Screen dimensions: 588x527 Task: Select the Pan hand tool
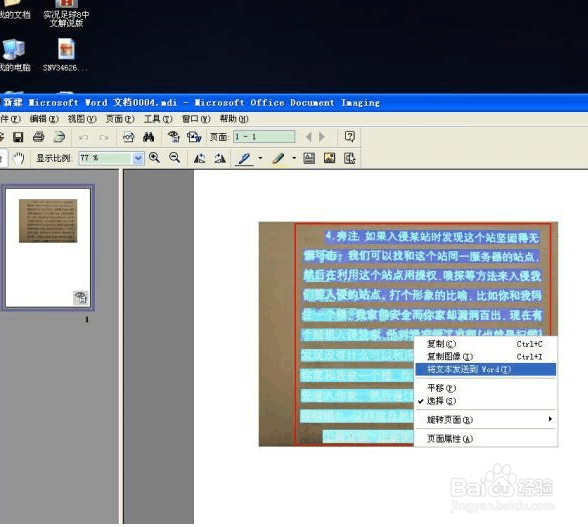18,158
